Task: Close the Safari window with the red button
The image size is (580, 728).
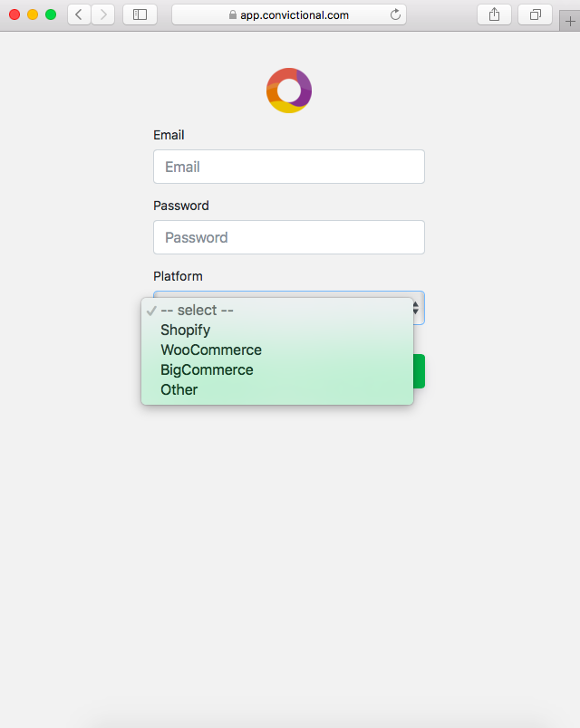Action: tap(14, 14)
